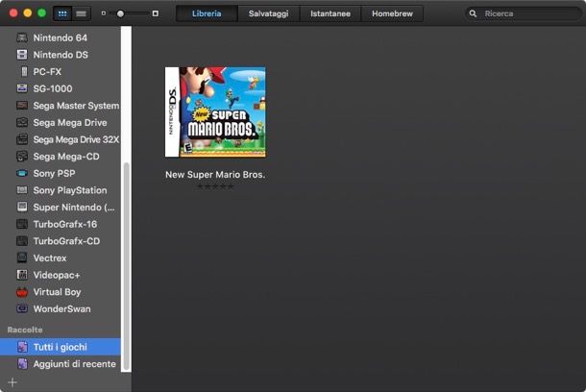Click the Sega Mega Drive 32X icon
586x392 pixels.
tap(22, 139)
